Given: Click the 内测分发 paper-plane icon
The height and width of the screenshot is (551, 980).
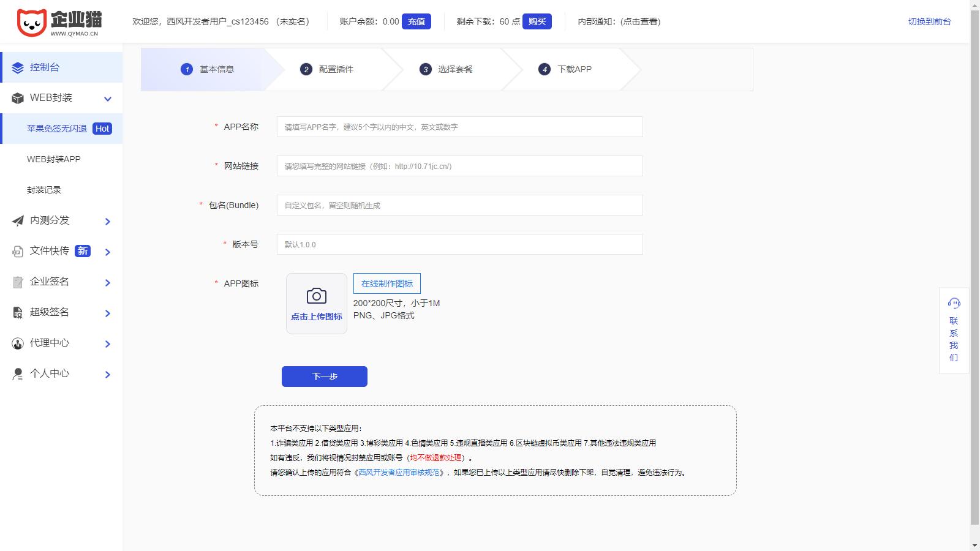Looking at the screenshot, I should coord(17,220).
